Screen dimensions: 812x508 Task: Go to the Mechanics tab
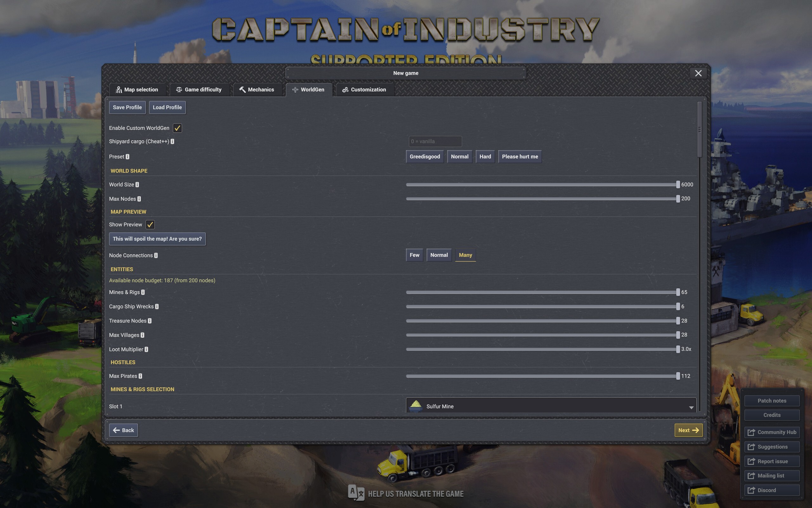pos(257,90)
